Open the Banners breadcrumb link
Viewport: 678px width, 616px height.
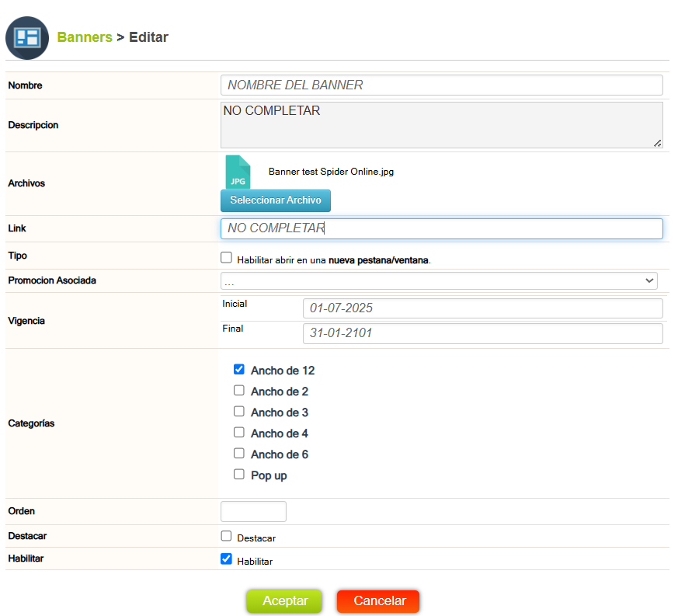click(x=85, y=37)
